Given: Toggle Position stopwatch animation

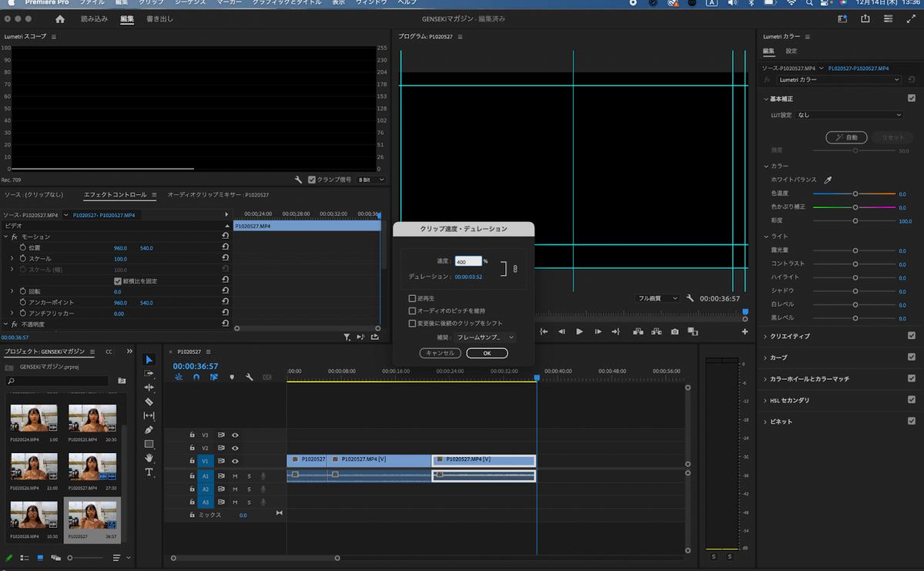Looking at the screenshot, I should tap(22, 248).
